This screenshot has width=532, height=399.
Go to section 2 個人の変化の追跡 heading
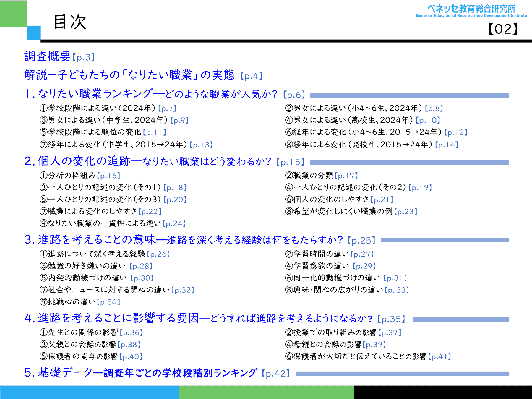[x=164, y=161]
